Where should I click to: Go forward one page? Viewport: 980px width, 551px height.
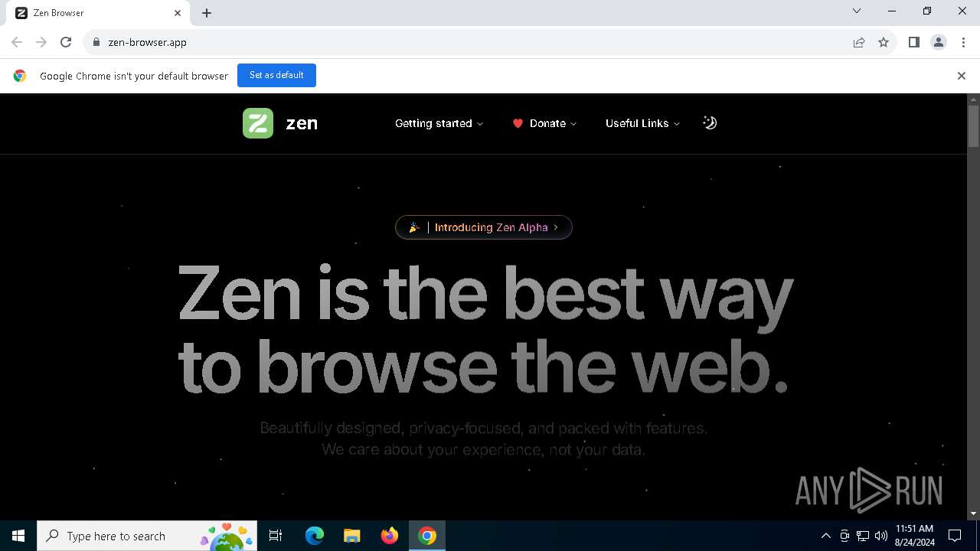click(x=41, y=42)
